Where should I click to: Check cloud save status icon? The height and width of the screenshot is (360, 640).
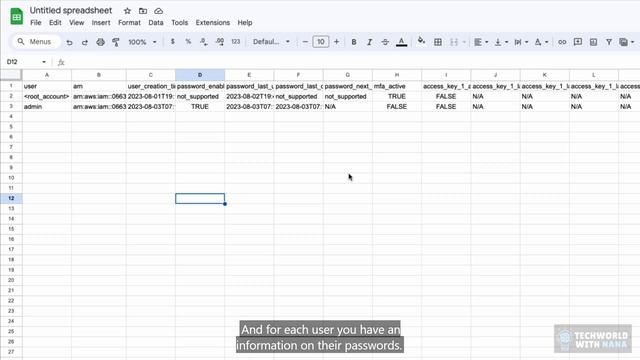(158, 11)
